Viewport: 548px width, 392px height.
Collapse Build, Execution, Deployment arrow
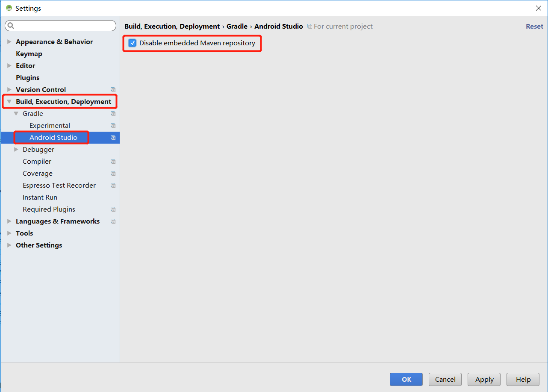[9, 102]
